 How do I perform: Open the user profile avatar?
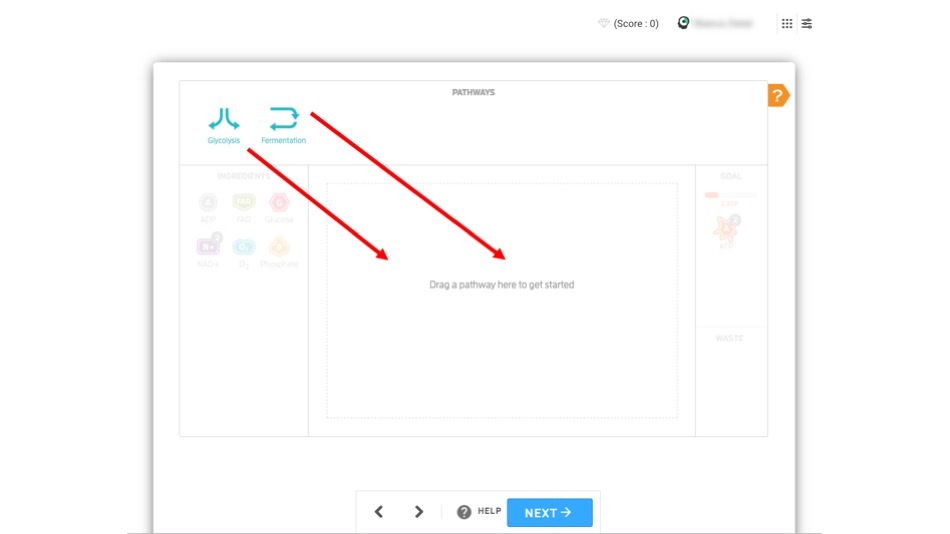tap(683, 22)
